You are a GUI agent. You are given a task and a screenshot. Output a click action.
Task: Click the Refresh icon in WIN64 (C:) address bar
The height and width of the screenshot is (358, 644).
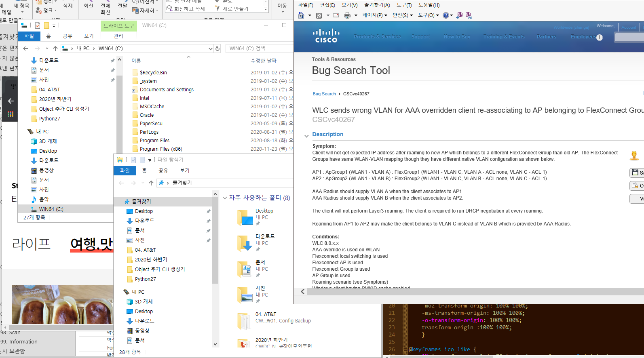[x=217, y=48]
